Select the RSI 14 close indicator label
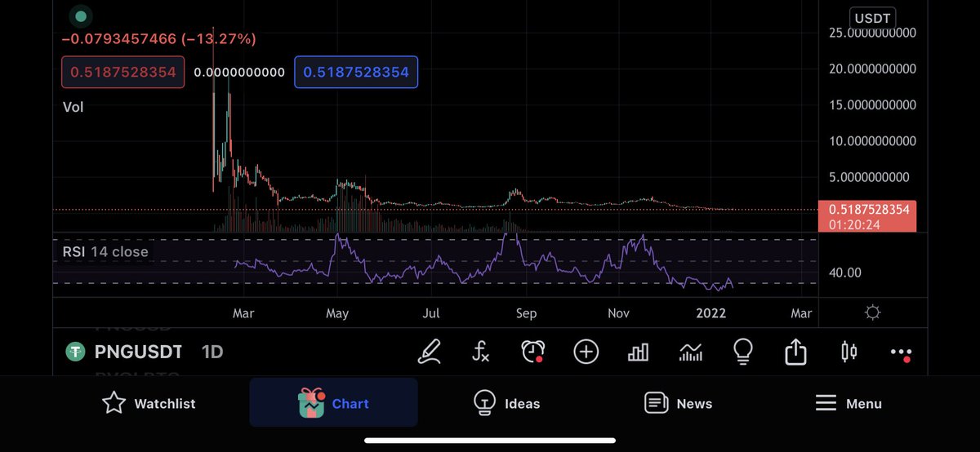The width and height of the screenshot is (980, 452). click(x=105, y=251)
